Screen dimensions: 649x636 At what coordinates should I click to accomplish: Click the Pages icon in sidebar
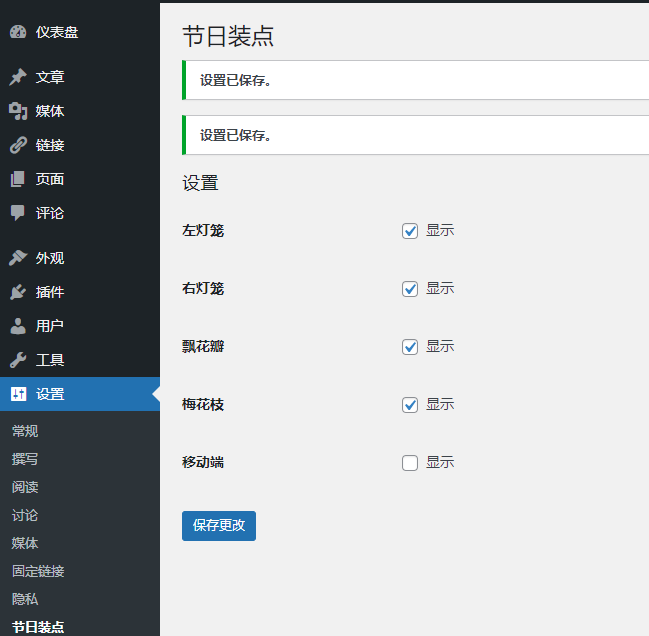point(18,179)
